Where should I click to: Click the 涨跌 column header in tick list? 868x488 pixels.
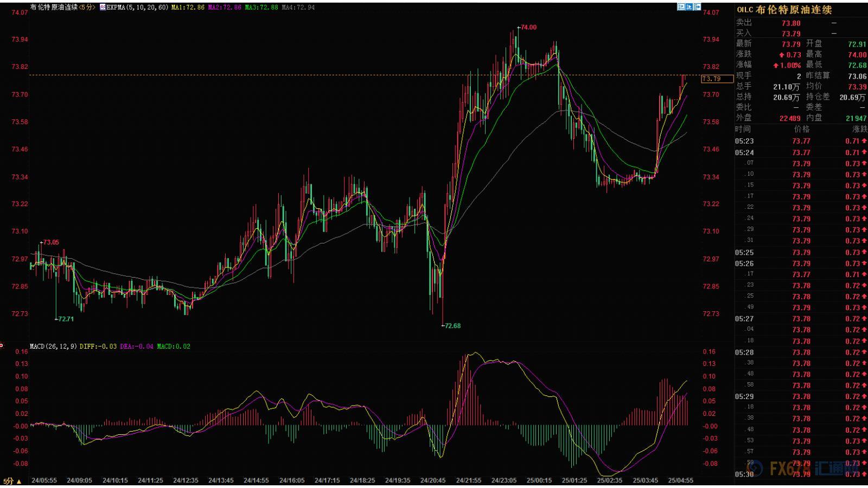click(859, 129)
